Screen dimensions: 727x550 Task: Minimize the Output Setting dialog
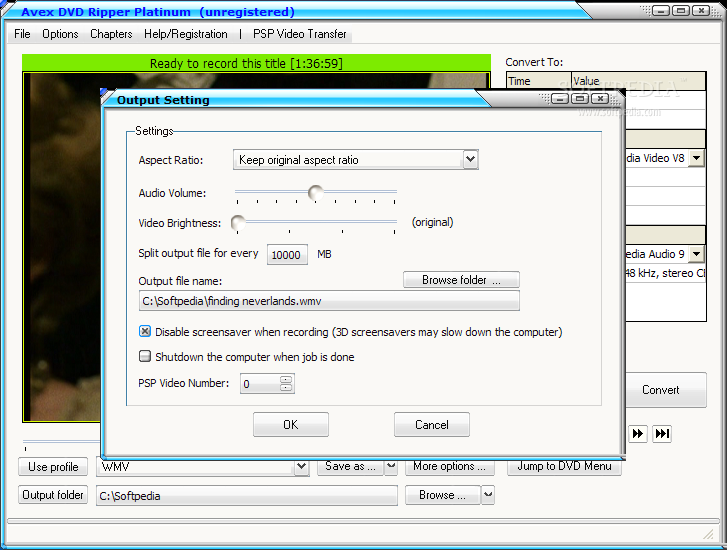[560, 98]
